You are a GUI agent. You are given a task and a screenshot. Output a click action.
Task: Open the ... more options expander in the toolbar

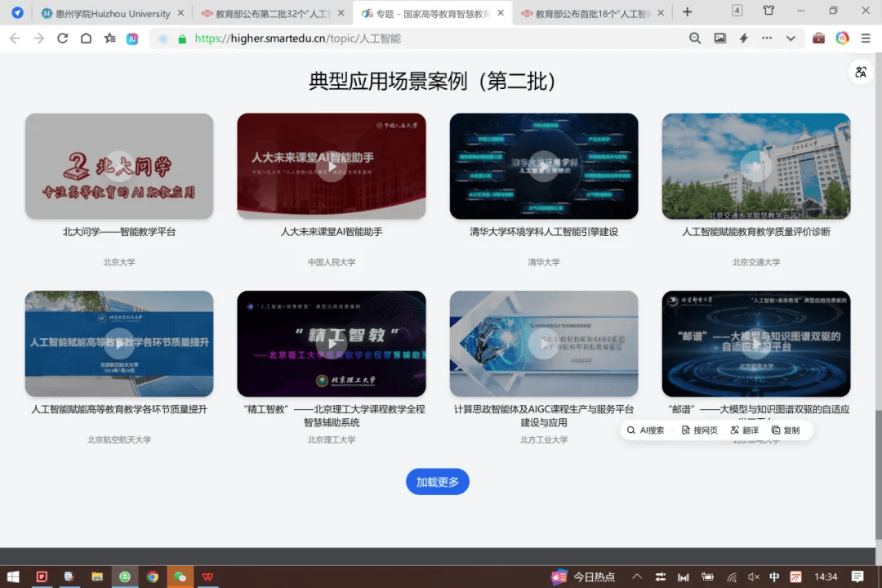(x=768, y=38)
